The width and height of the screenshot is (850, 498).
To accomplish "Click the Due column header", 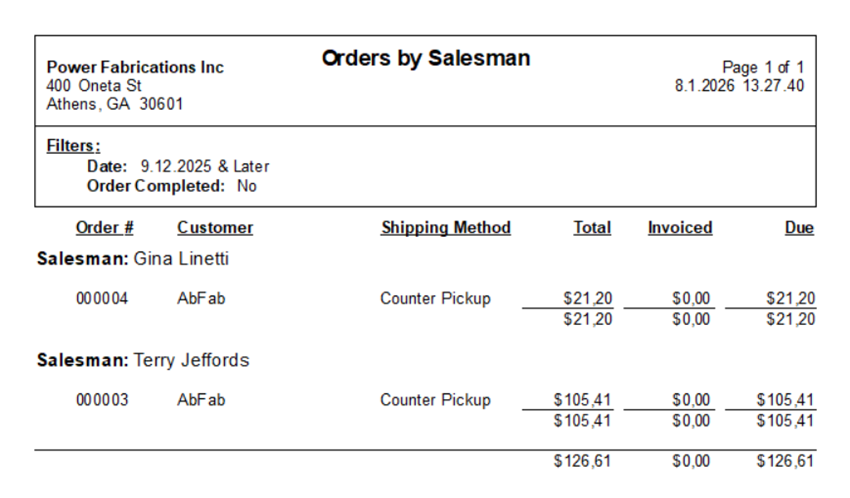I will pyautogui.click(x=799, y=228).
